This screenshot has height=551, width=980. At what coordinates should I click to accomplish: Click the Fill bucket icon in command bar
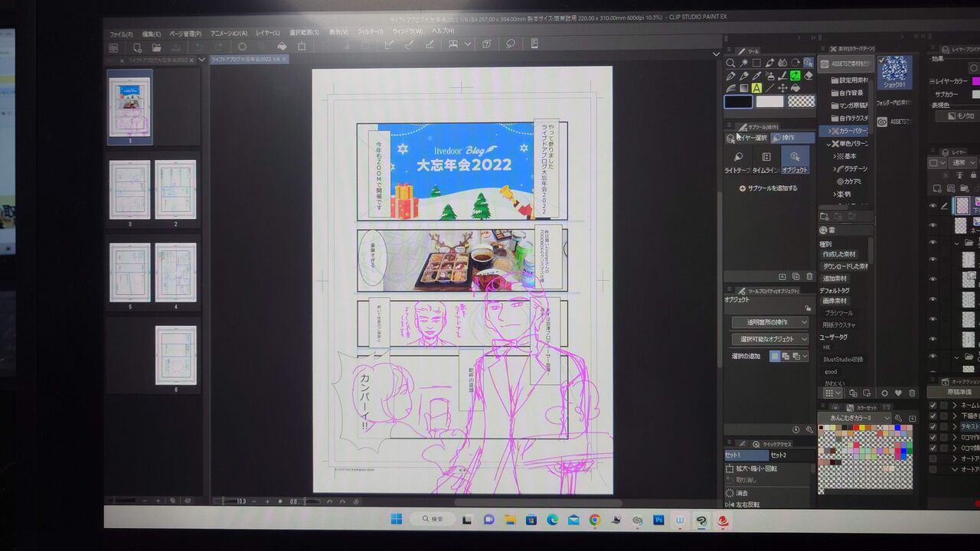(282, 46)
